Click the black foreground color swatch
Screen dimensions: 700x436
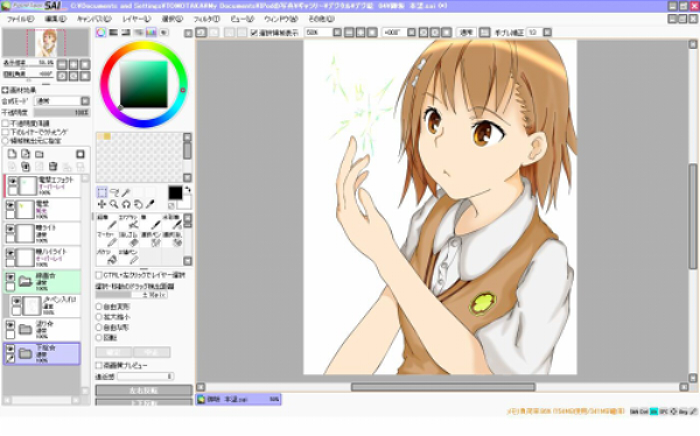(175, 191)
